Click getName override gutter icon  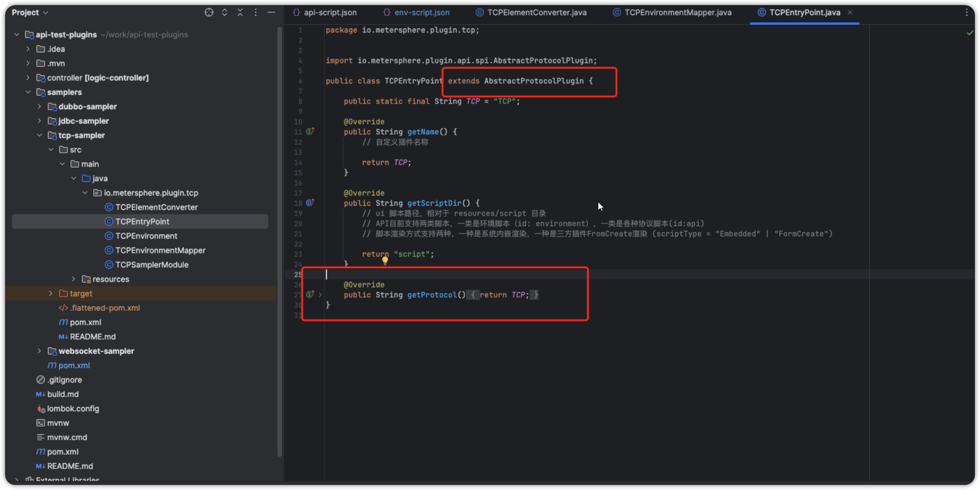point(310,131)
